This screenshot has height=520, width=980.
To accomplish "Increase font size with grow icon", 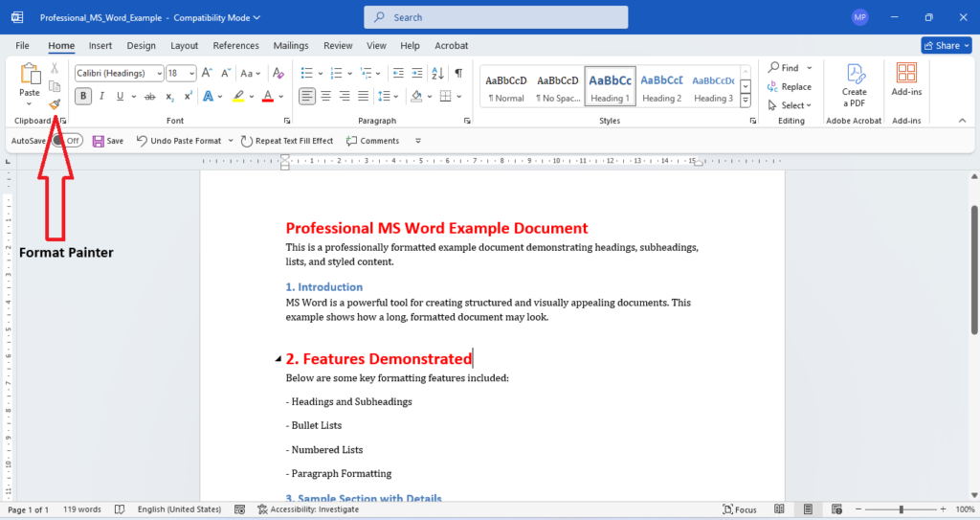I will [207, 73].
